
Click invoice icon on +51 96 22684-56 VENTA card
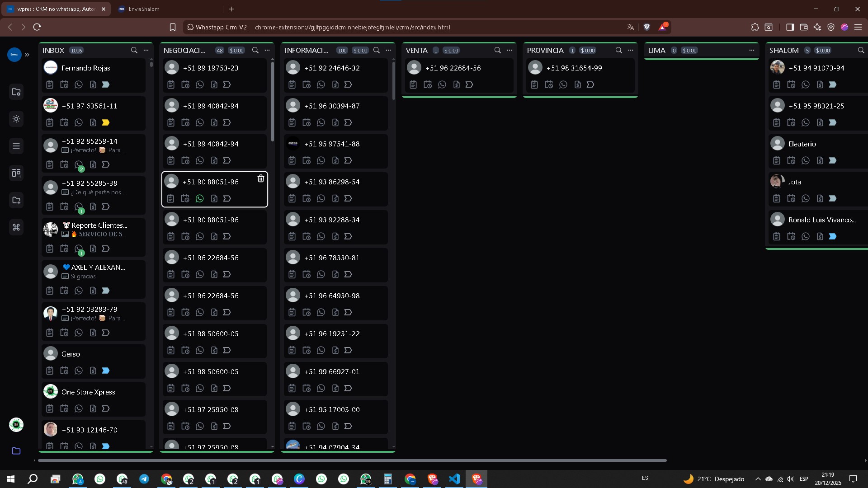pos(457,84)
